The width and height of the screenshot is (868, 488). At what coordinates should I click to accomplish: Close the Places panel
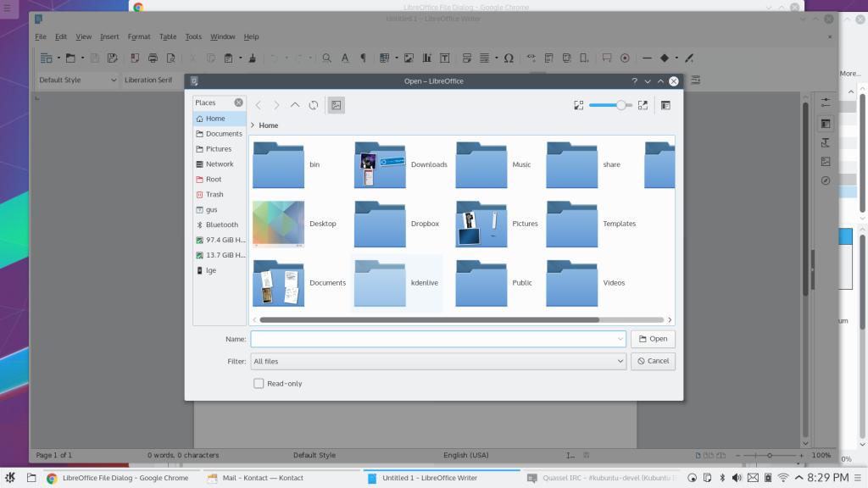pyautogui.click(x=238, y=103)
